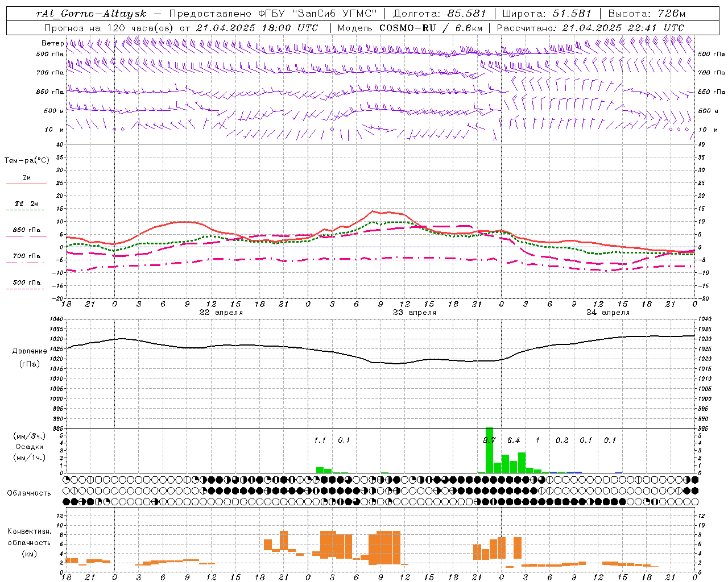Click the station name rAl_Gorno-Altaysk
Screen dimensions: 728x582
[x=91, y=14]
